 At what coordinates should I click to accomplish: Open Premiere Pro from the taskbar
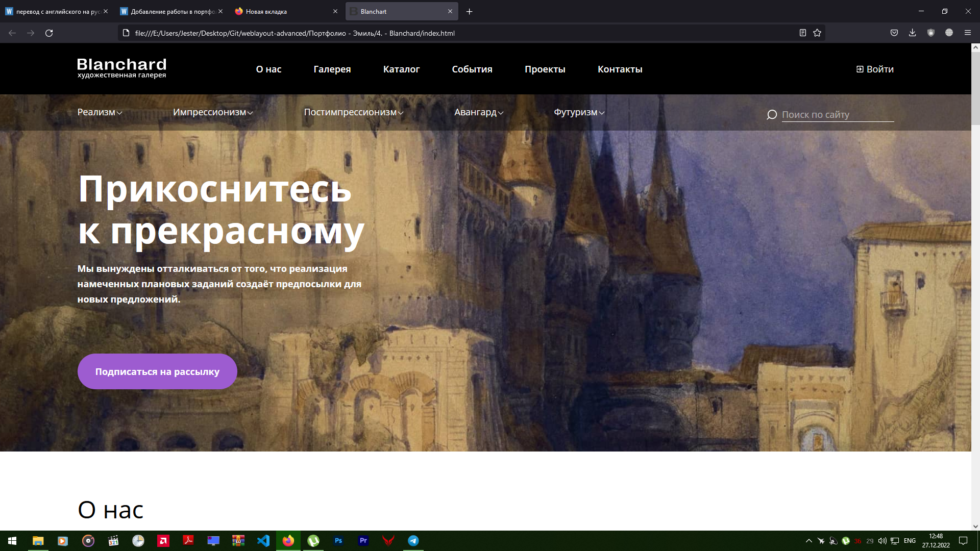[363, 541]
